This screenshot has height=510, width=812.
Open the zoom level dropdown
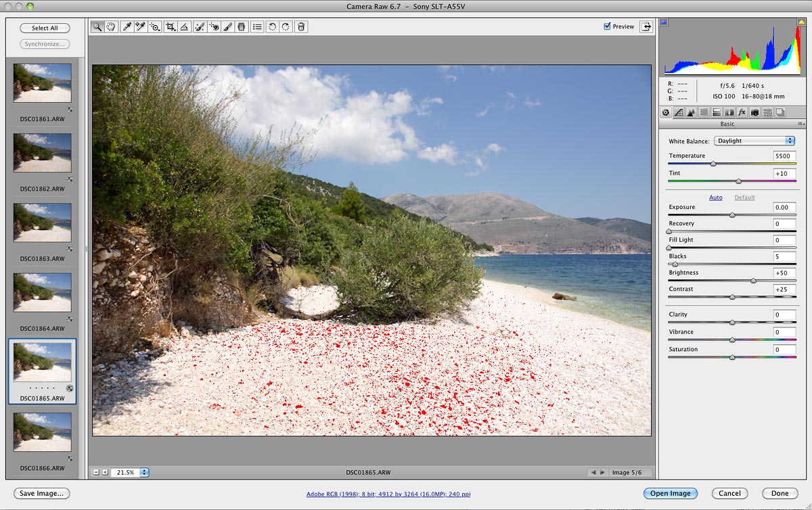click(145, 472)
